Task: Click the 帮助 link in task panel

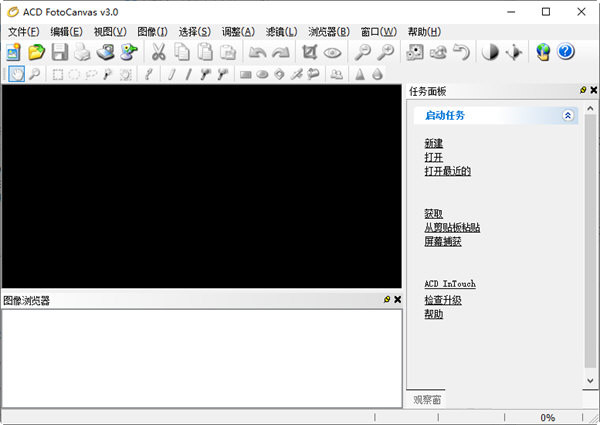Action: (x=434, y=314)
